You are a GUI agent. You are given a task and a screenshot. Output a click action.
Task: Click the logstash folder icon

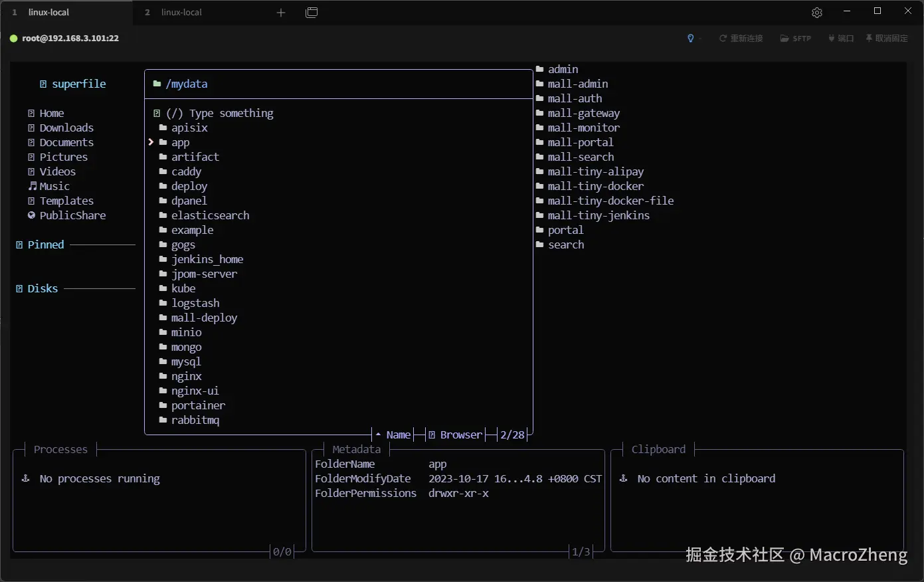163,304
